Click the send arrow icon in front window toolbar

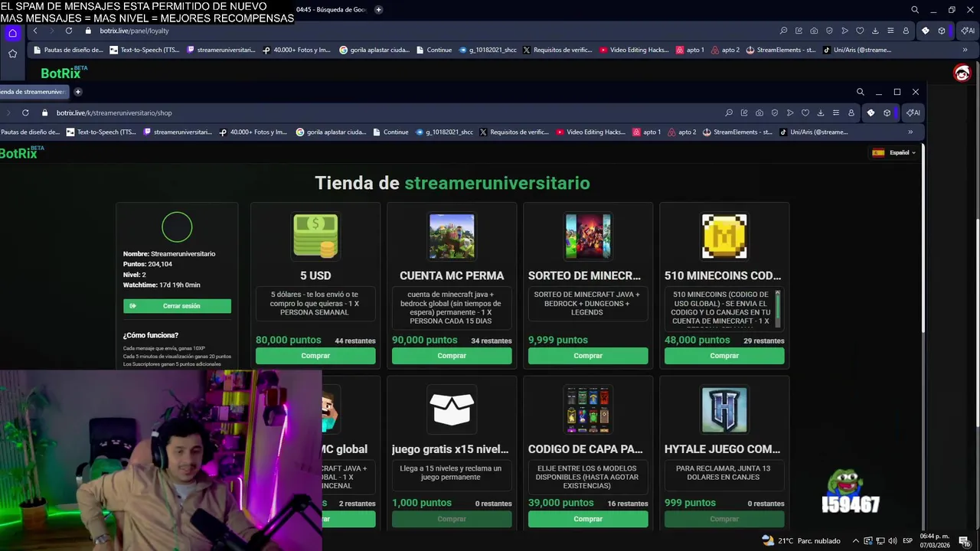coord(790,112)
